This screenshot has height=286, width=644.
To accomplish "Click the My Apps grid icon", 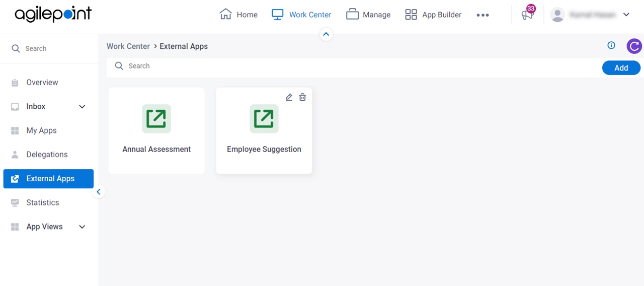I will [x=15, y=131].
